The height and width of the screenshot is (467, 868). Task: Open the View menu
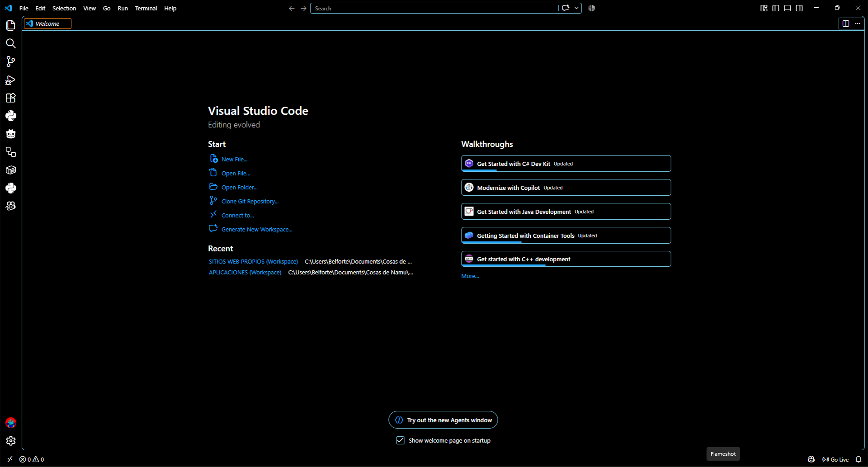pyautogui.click(x=90, y=8)
